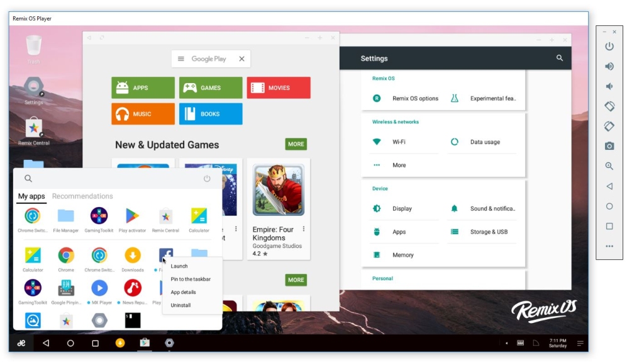Open MX Player in the app launcher
The image size is (644, 362).
(x=99, y=291)
